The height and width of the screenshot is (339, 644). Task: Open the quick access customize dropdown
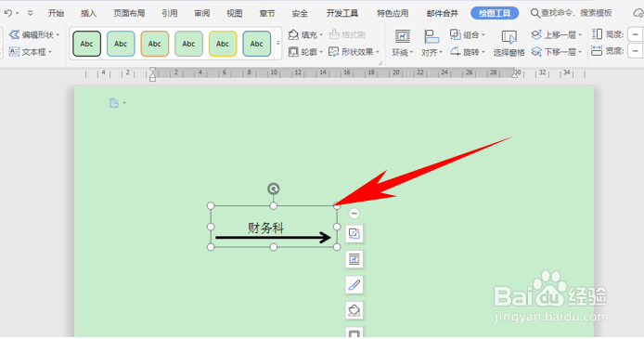pyautogui.click(x=30, y=14)
